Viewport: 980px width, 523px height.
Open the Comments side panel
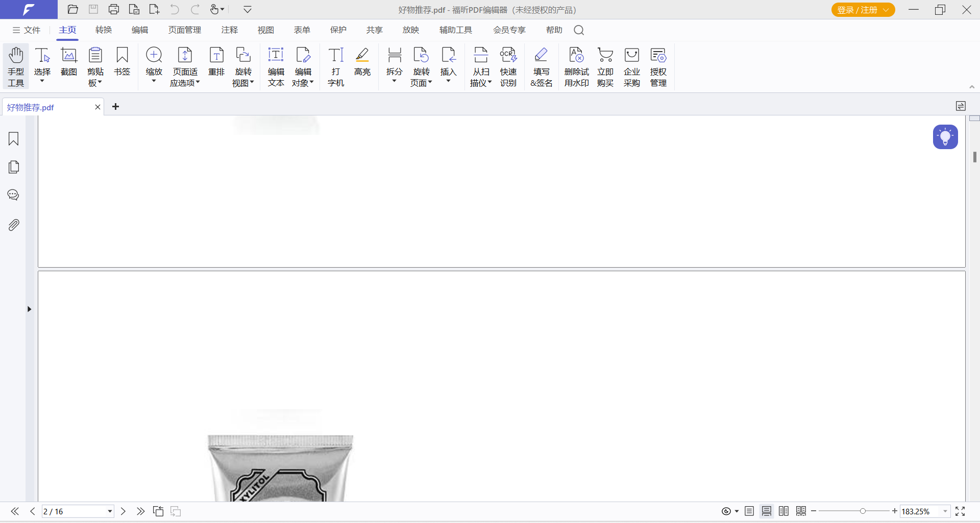click(x=14, y=195)
